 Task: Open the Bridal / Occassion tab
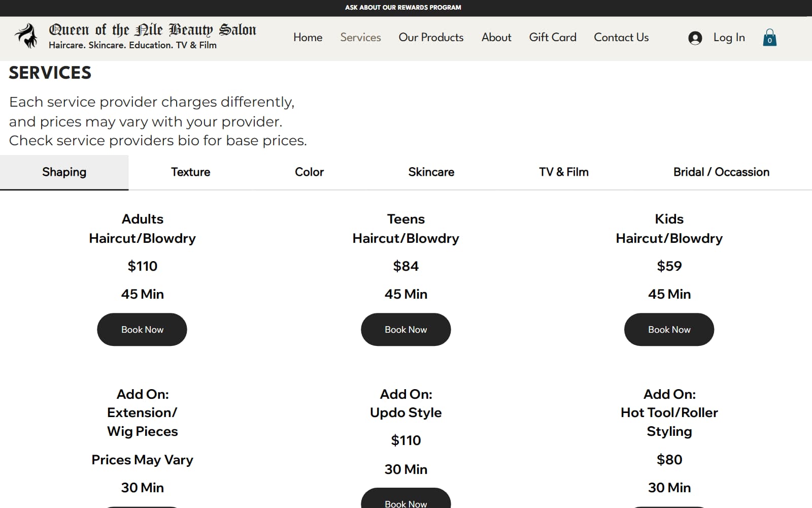[721, 172]
